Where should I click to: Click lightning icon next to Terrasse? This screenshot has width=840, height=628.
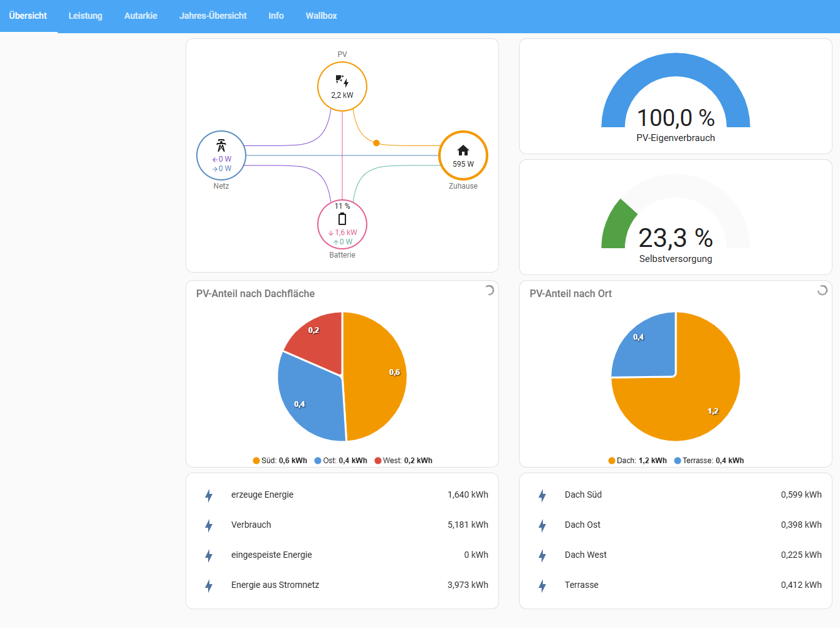pyautogui.click(x=542, y=585)
